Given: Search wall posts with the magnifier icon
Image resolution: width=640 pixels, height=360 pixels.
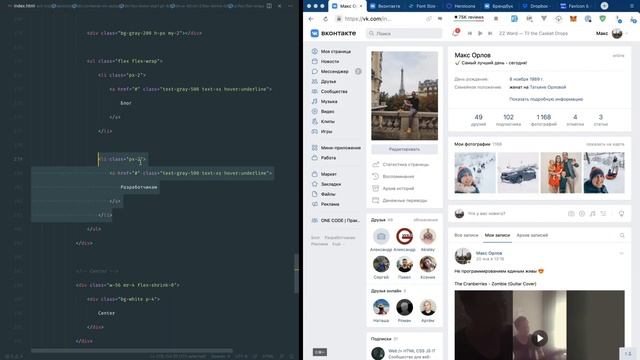Looking at the screenshot, I should pos(622,236).
